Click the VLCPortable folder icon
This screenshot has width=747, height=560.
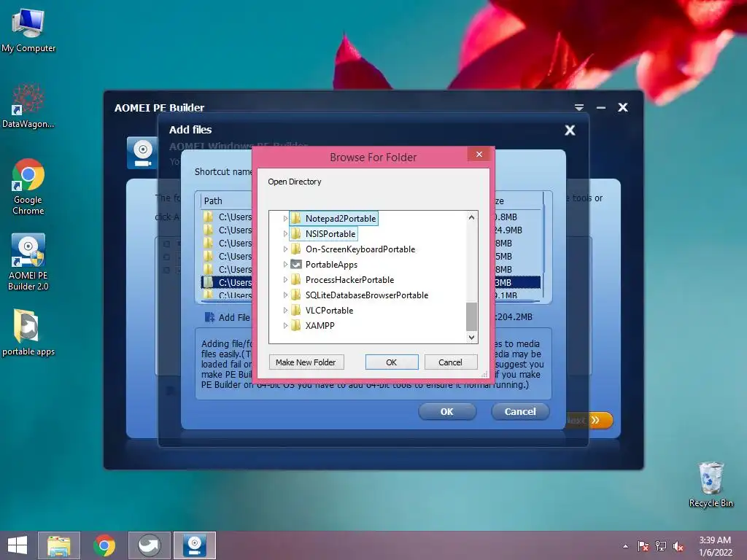click(296, 310)
